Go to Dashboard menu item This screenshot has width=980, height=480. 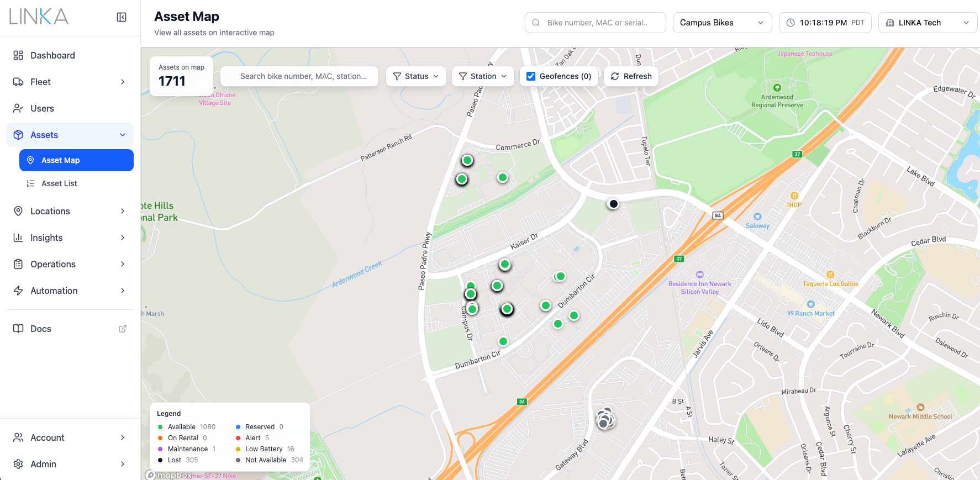coord(70,55)
